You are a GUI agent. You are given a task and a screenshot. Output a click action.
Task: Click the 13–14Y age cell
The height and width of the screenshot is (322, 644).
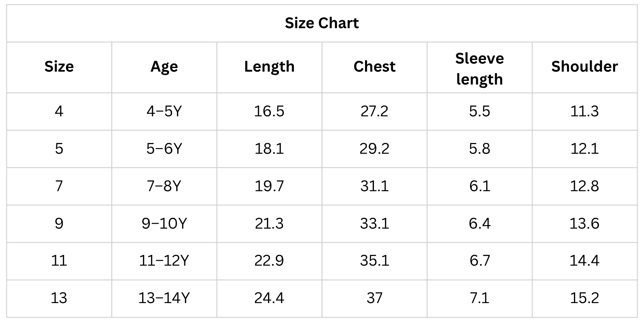click(x=164, y=298)
